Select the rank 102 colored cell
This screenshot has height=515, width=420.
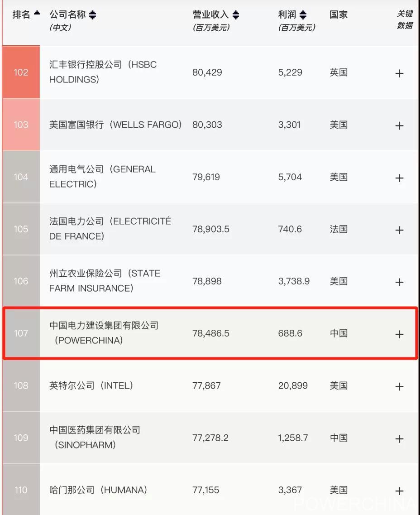(21, 72)
